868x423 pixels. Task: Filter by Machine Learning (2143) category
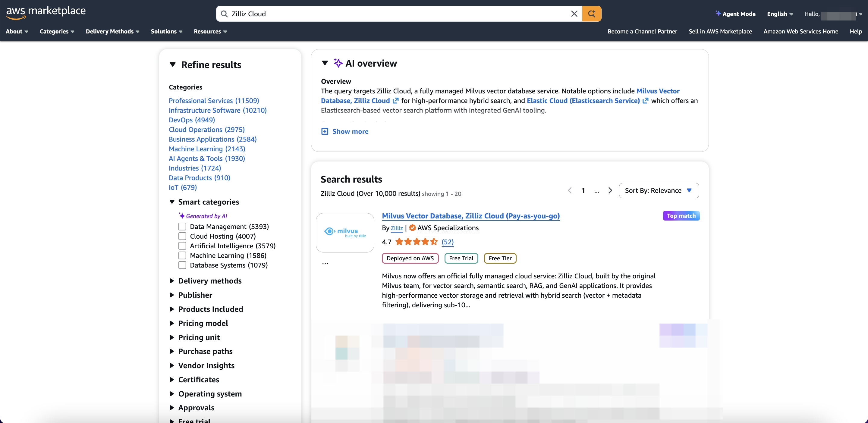(207, 149)
